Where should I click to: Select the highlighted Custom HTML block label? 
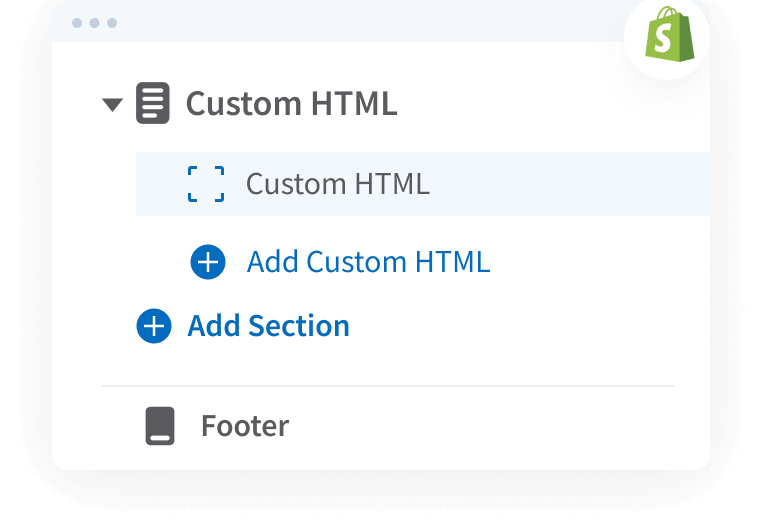coord(337,184)
